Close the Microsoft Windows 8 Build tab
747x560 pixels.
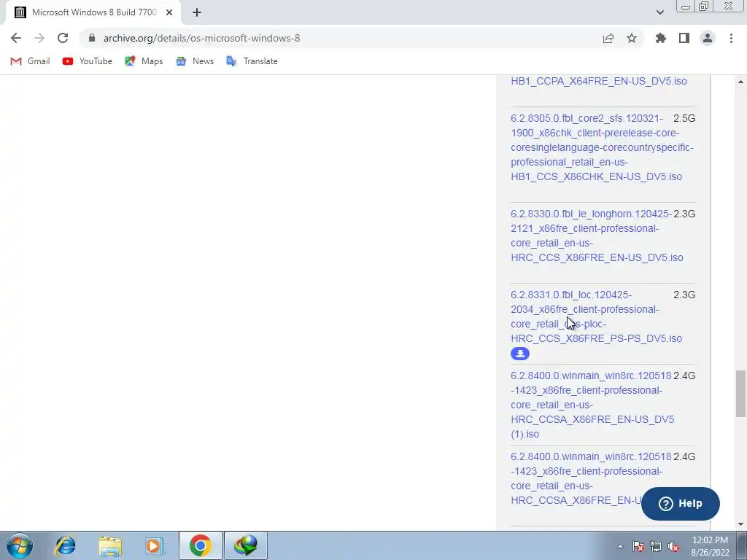coord(169,12)
